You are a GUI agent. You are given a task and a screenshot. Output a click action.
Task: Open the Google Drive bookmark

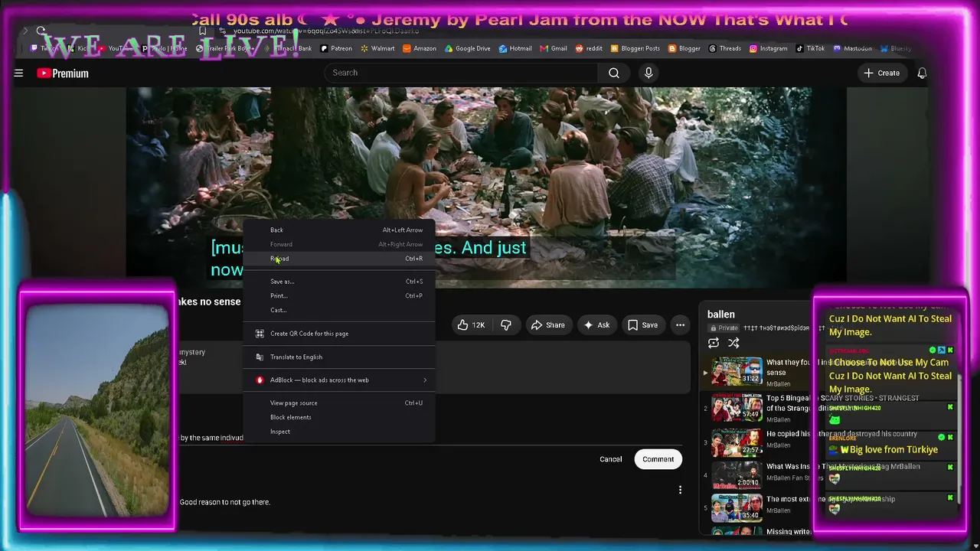468,48
